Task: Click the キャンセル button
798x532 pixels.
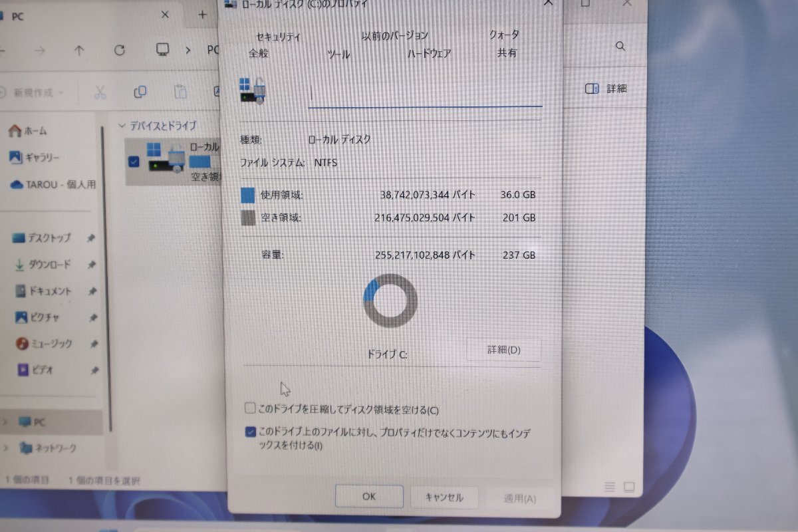Action: pyautogui.click(x=444, y=497)
